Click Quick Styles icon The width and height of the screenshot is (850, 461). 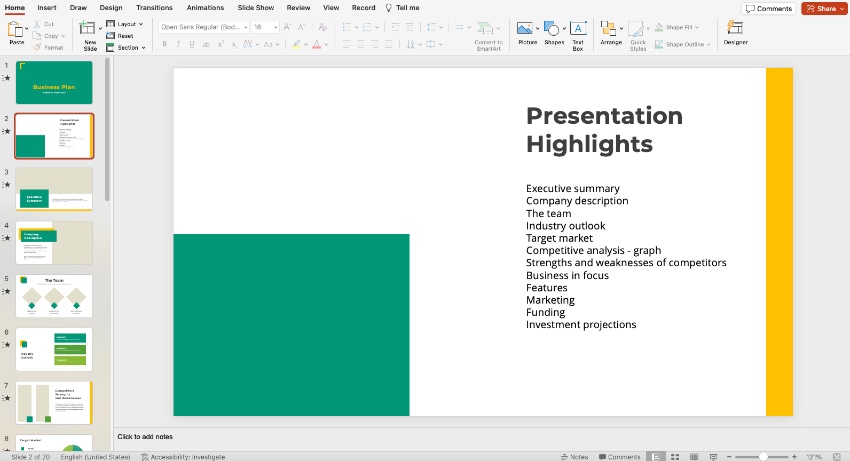[x=635, y=28]
